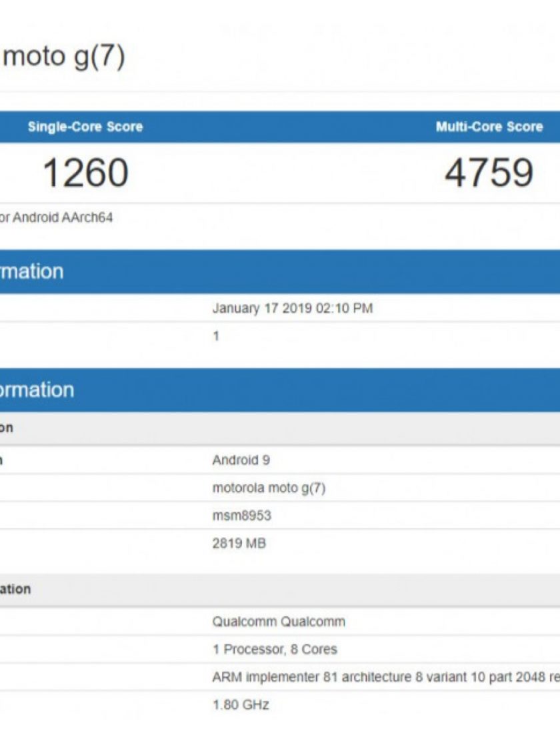Click the gray subheader row ending in 'ation'
560x747 pixels.
pyautogui.click(x=15, y=590)
